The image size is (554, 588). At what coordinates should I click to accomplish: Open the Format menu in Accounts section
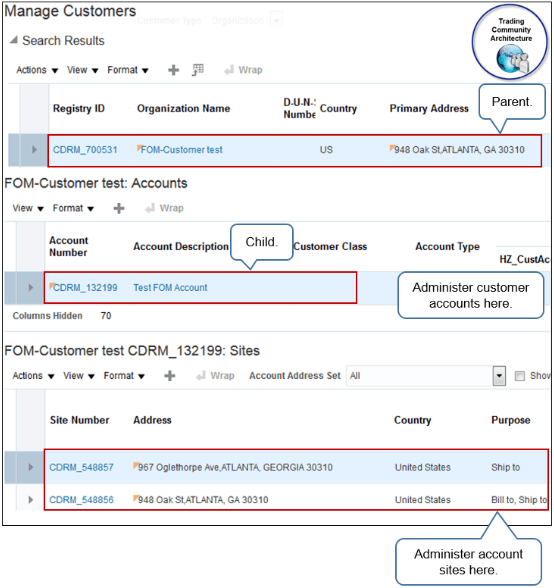[x=73, y=208]
